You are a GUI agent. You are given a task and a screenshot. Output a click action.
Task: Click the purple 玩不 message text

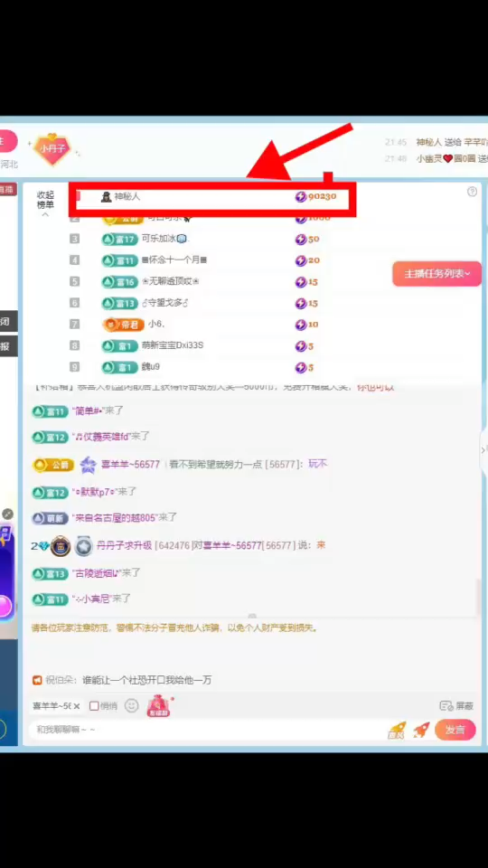(317, 464)
